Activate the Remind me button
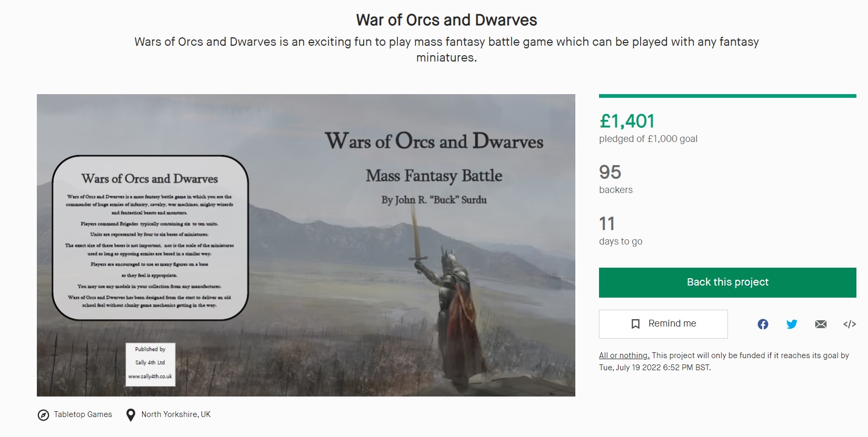The image size is (868, 437). 663,324
